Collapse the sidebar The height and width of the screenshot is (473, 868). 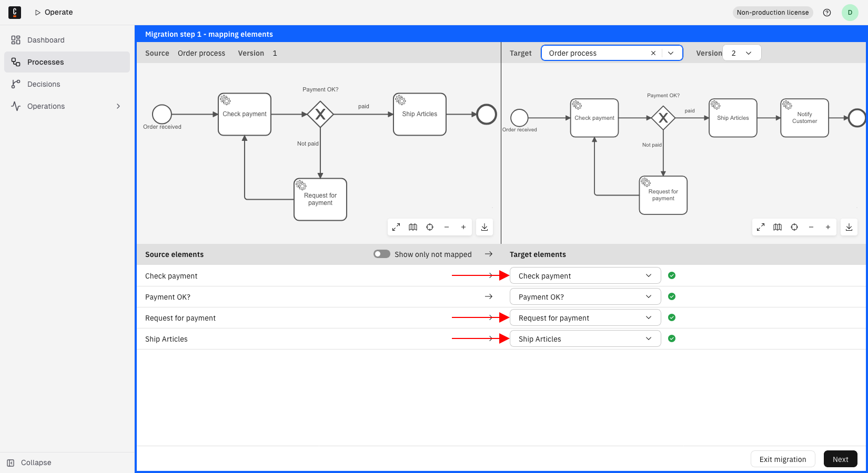tap(67, 462)
